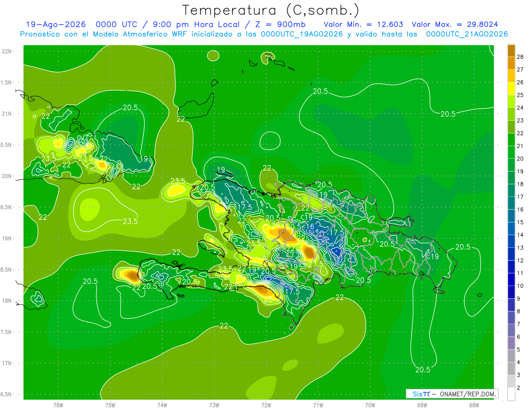
Task: Click the 19N latitude axis label
Action: tap(7, 239)
